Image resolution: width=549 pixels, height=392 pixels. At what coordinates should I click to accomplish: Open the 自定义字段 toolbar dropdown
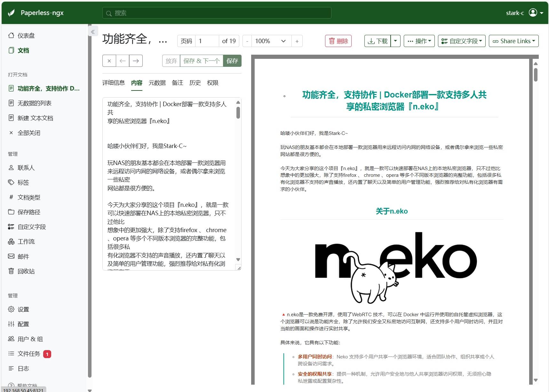462,41
